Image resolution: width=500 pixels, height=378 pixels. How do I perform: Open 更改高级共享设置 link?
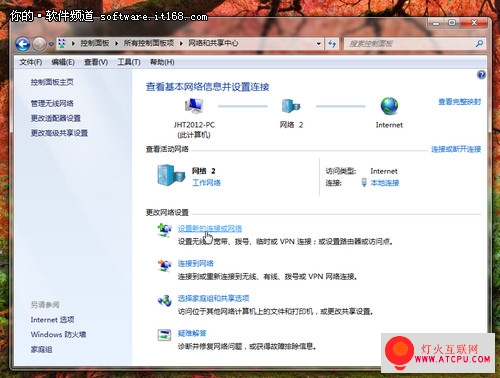(59, 133)
